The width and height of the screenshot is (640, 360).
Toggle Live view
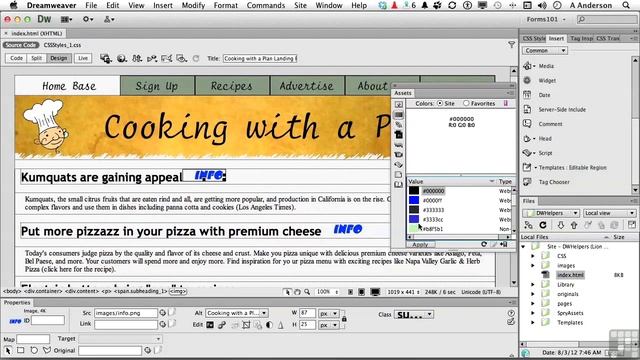click(83, 58)
